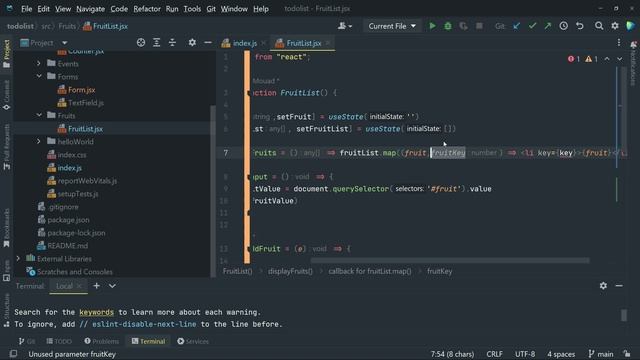Run with coverage icon in the toolbar
Screen dimensions: 640x360
(x=463, y=26)
